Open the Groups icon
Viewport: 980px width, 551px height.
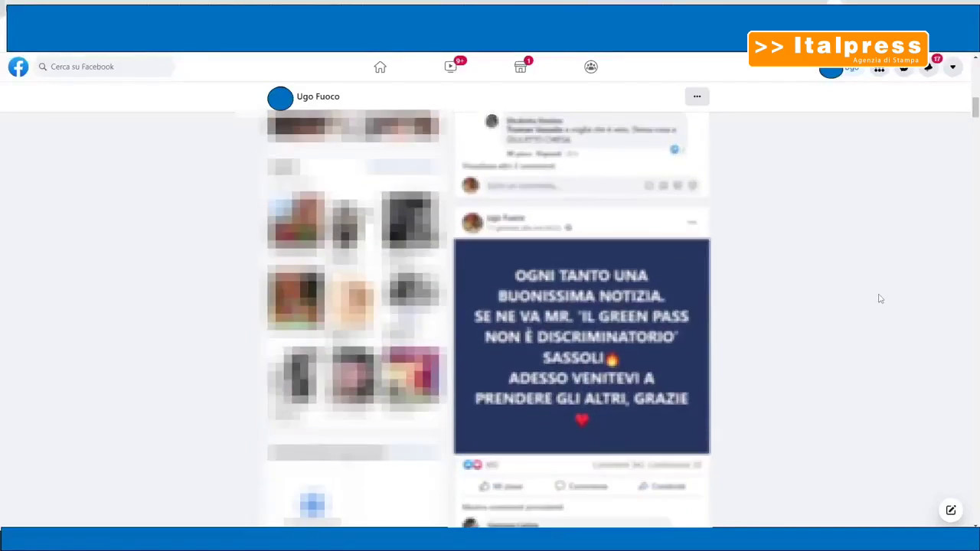coord(590,67)
